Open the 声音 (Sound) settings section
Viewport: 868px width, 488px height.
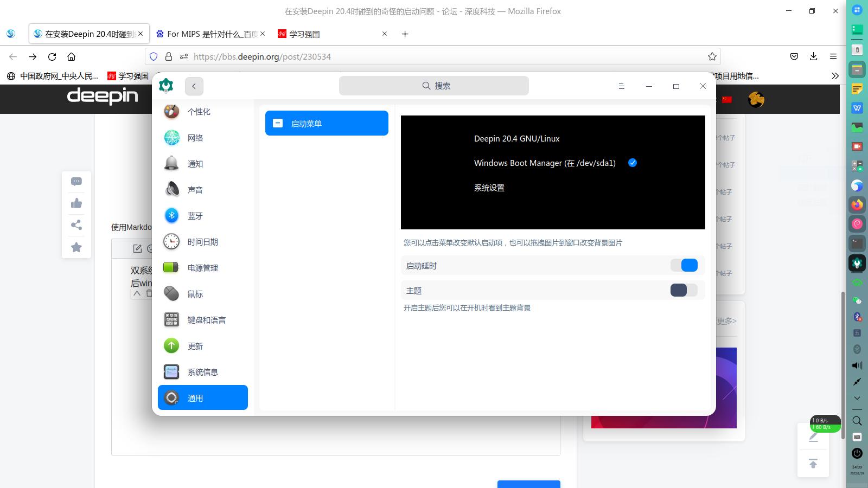click(x=196, y=189)
